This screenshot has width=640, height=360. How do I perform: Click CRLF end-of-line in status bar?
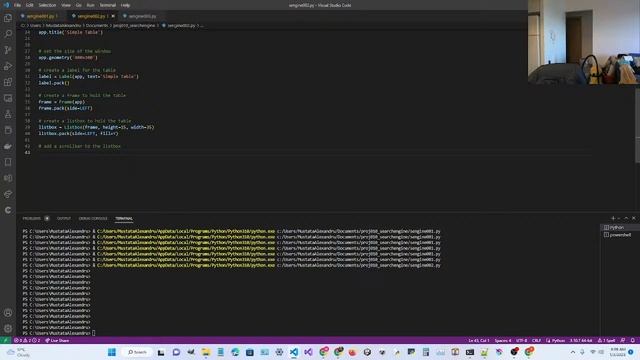pos(536,340)
